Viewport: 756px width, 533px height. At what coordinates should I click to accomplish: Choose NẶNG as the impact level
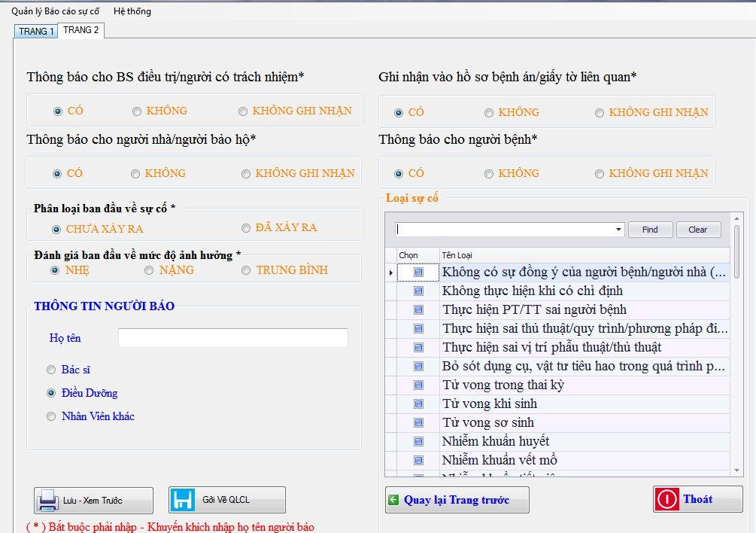click(150, 270)
